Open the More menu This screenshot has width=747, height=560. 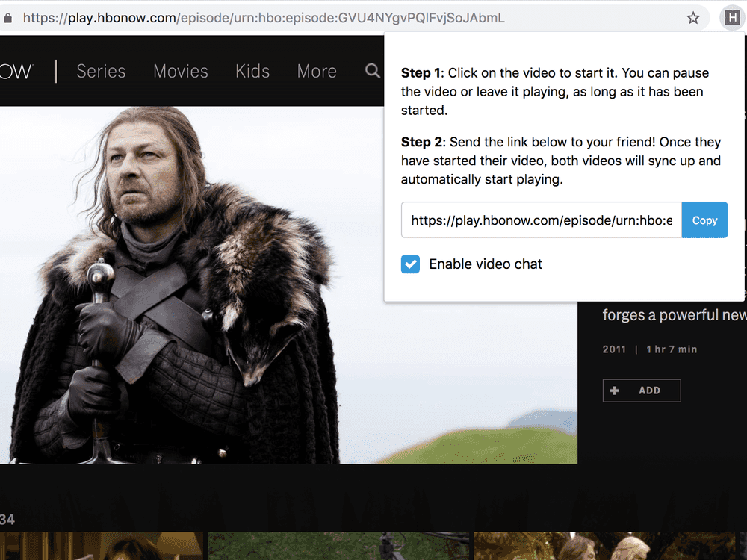point(317,71)
